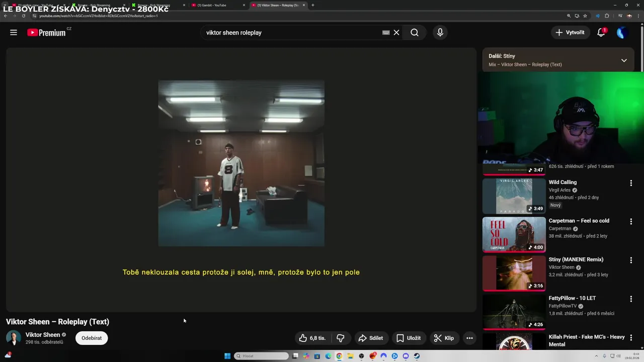
Task: Open more actions ellipsis below video
Action: point(469,338)
